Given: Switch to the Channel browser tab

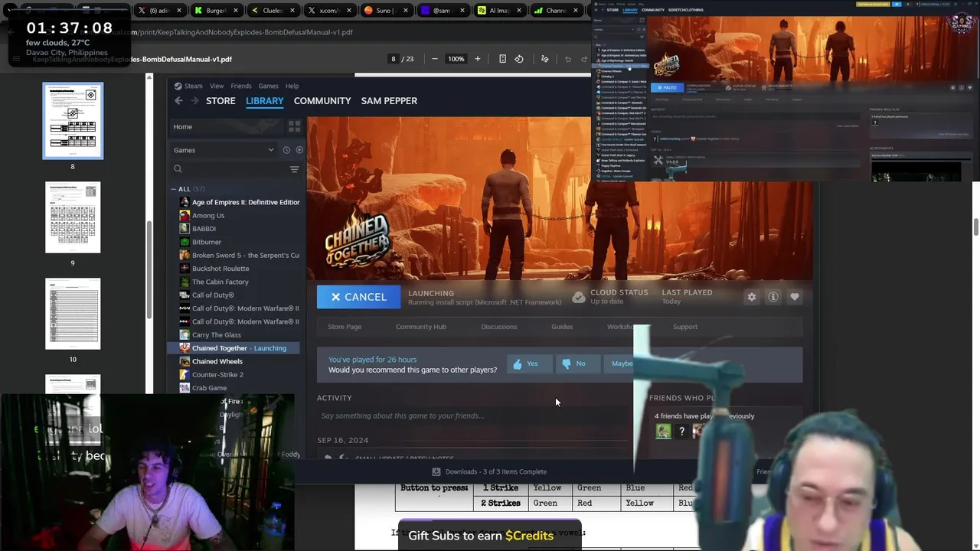Looking at the screenshot, I should tap(555, 11).
